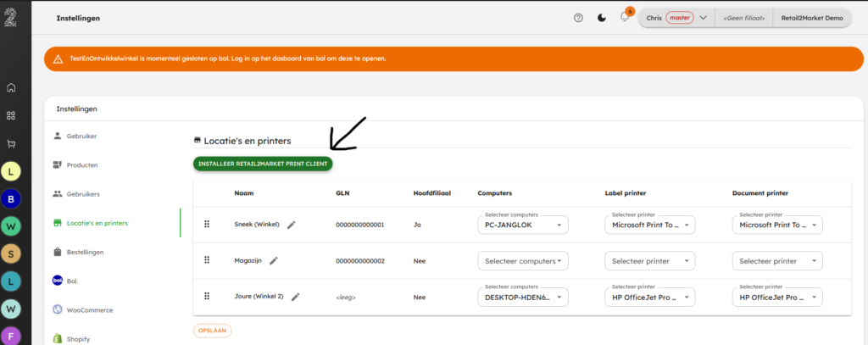This screenshot has height=345, width=868.
Task: Click the red master badge
Action: tap(679, 18)
